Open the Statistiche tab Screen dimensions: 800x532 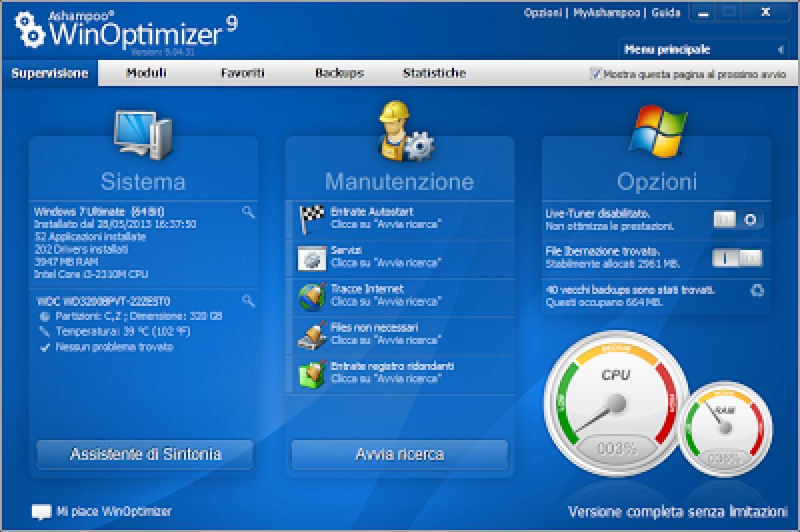coord(434,73)
